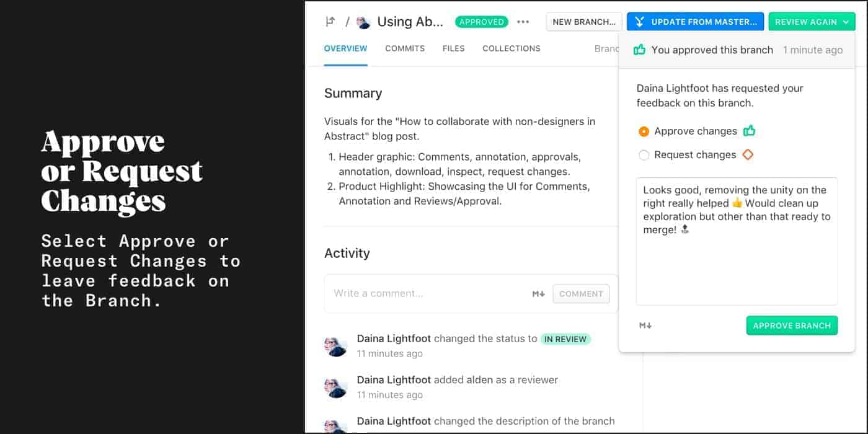Viewport: 868px width, 434px height.
Task: Select the Approve changes radio option
Action: (x=644, y=131)
